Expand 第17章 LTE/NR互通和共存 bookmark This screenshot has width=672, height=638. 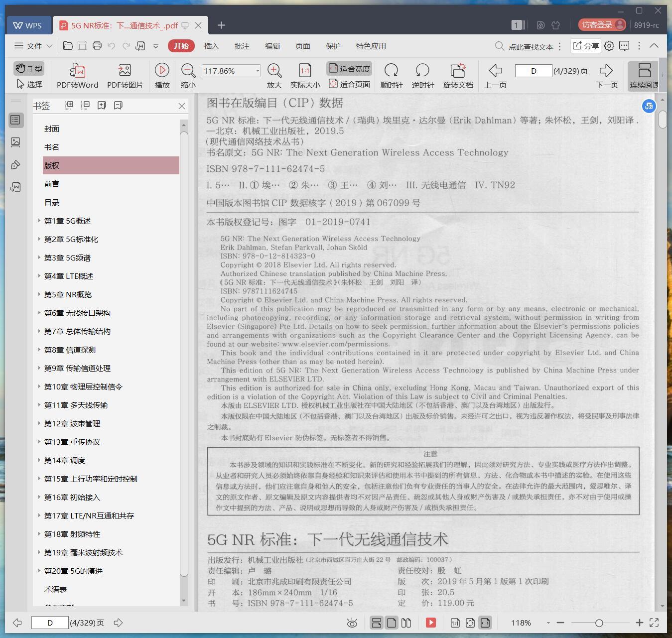(39, 515)
